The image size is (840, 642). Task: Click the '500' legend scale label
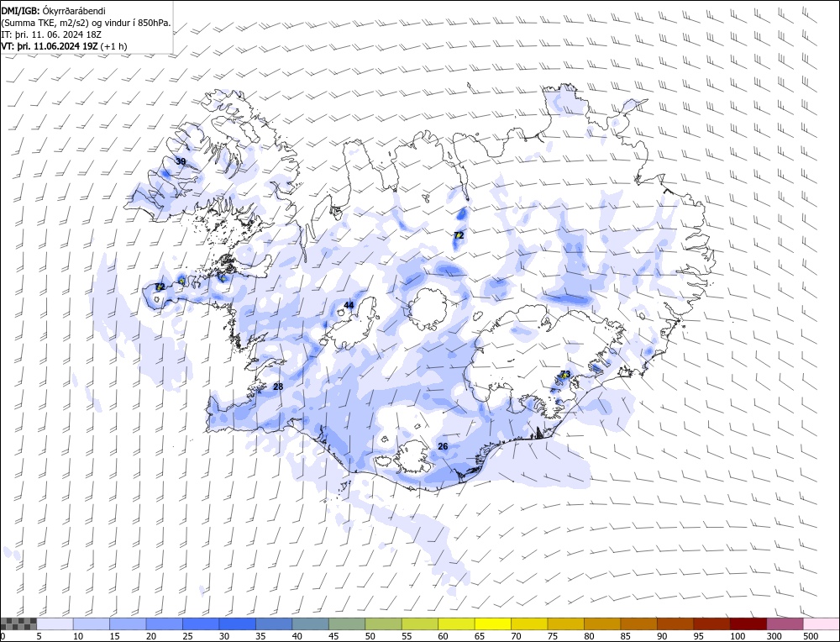(x=810, y=636)
